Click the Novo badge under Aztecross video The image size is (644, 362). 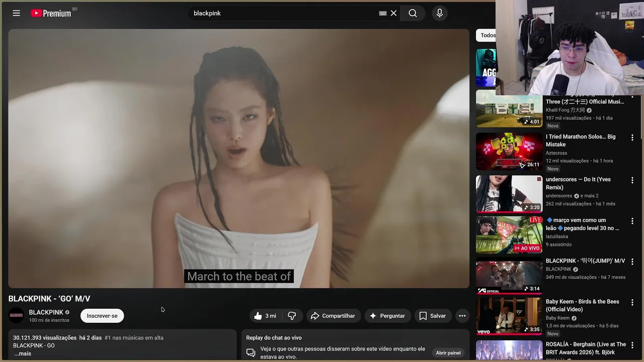(553, 169)
